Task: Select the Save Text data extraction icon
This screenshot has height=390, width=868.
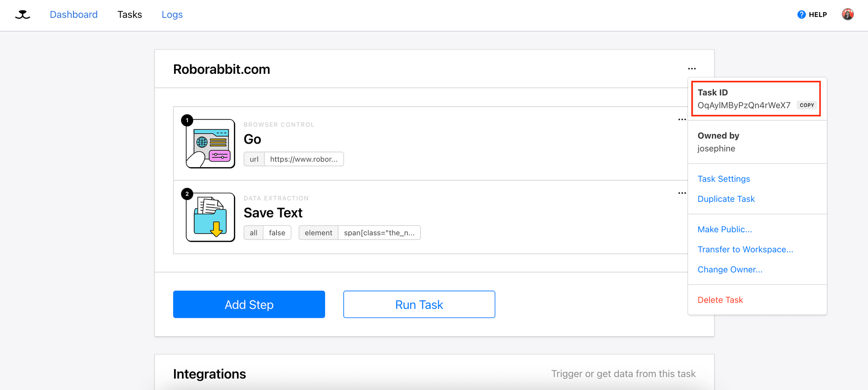Action: [210, 216]
